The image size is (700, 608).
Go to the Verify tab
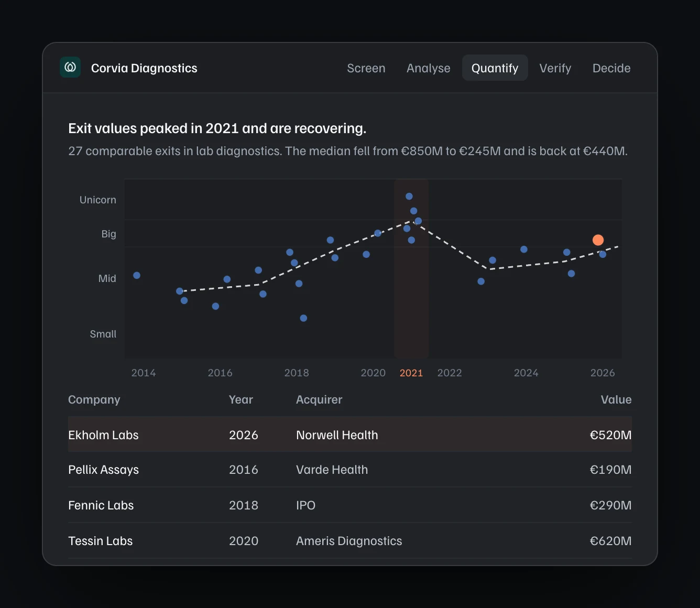point(555,68)
